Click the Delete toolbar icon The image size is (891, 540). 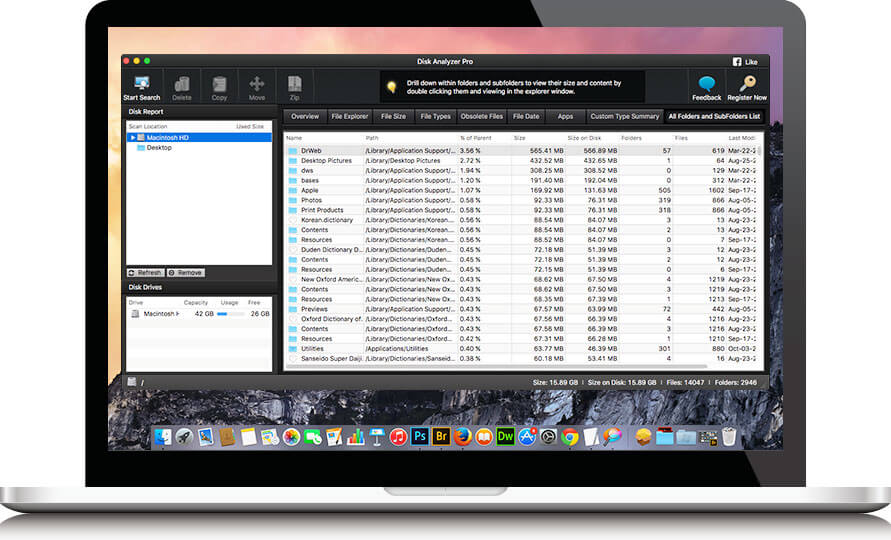tap(182, 84)
